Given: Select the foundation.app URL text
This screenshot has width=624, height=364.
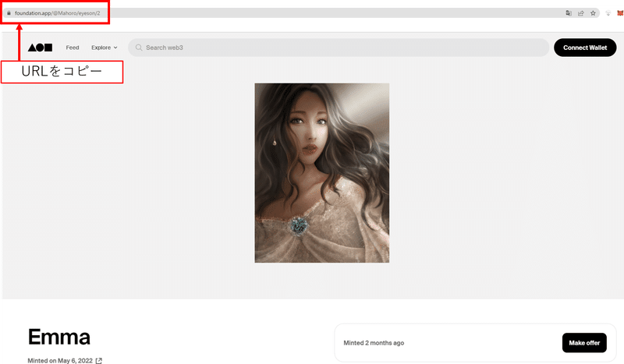Looking at the screenshot, I should pos(57,13).
